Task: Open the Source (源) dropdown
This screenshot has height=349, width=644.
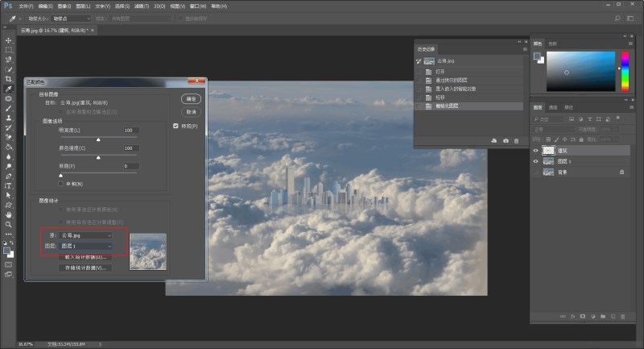Action: point(86,235)
